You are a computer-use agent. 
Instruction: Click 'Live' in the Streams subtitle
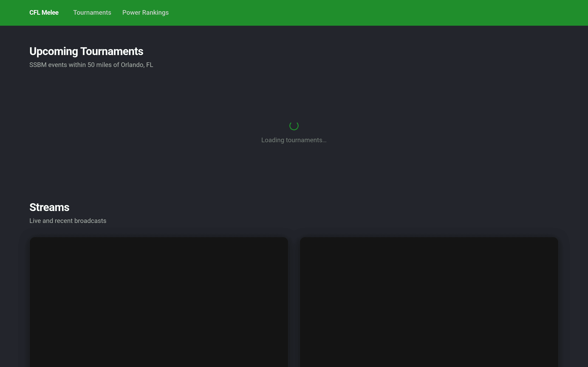[35, 221]
